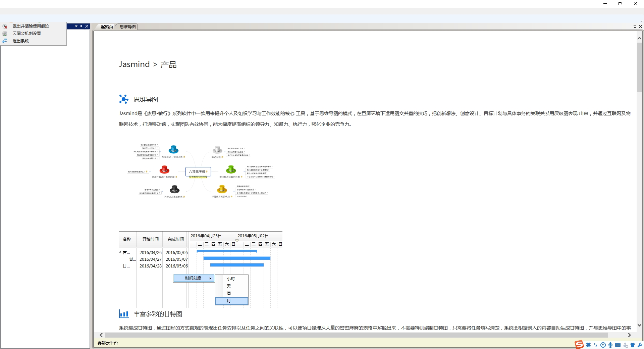Click the Sogou input method logo
Image resolution: width=644 pixels, height=349 pixels.
tap(579, 345)
